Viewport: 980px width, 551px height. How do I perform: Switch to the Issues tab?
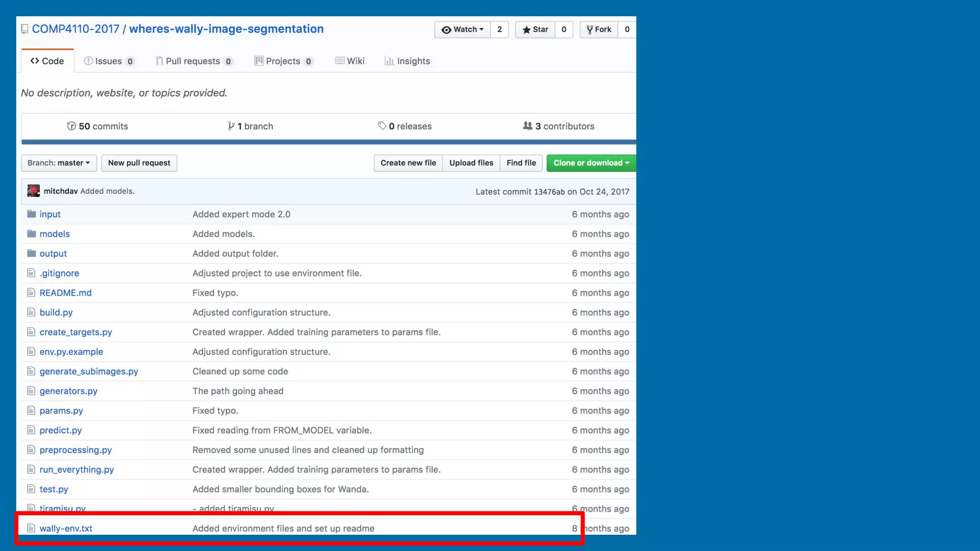[109, 61]
